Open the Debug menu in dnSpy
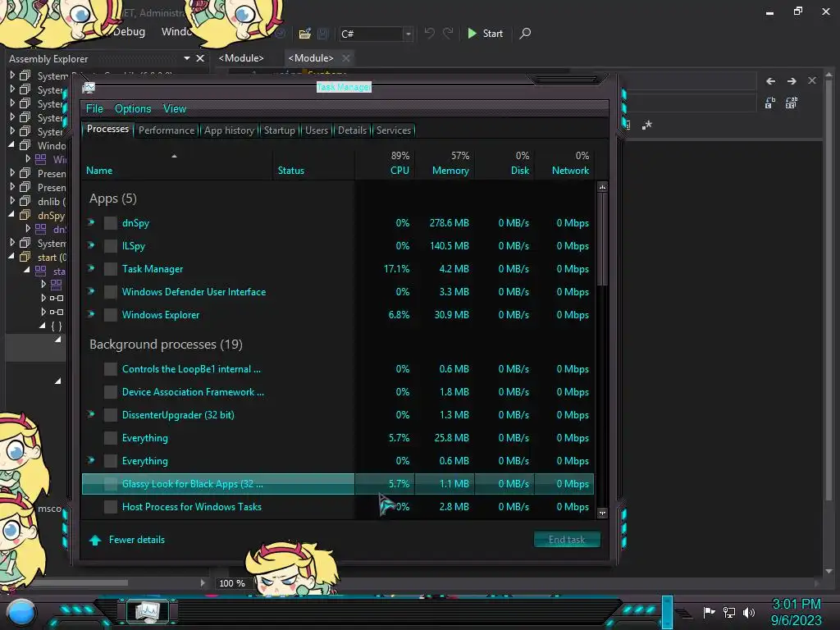This screenshot has height=630, width=840. coord(129,32)
